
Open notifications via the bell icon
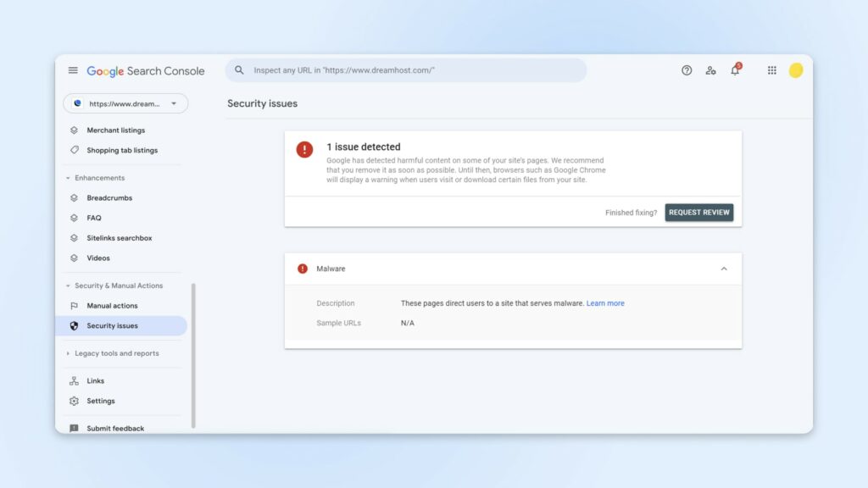[x=734, y=70]
